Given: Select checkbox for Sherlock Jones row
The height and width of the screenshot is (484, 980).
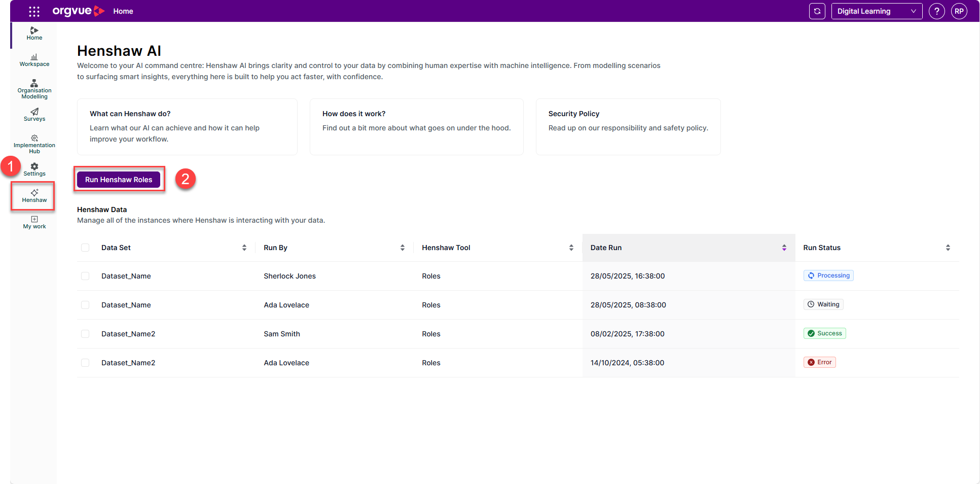Looking at the screenshot, I should (85, 276).
